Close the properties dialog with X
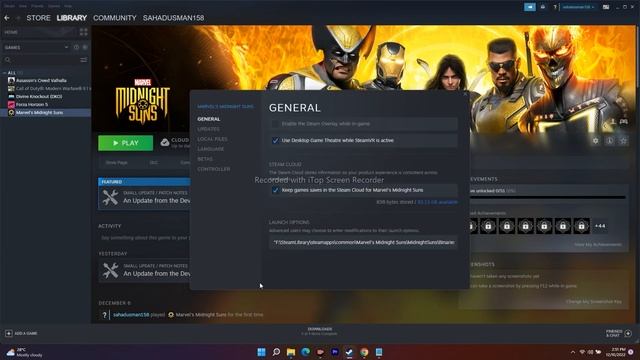 [x=465, y=94]
